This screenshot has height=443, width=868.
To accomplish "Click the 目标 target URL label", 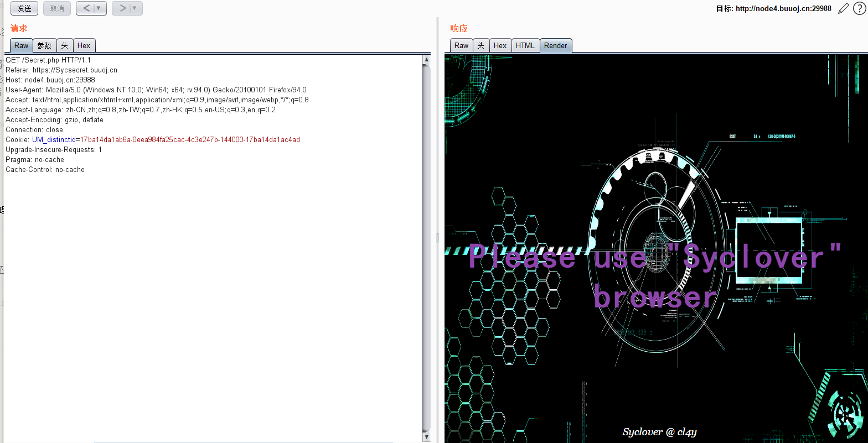I will [774, 8].
